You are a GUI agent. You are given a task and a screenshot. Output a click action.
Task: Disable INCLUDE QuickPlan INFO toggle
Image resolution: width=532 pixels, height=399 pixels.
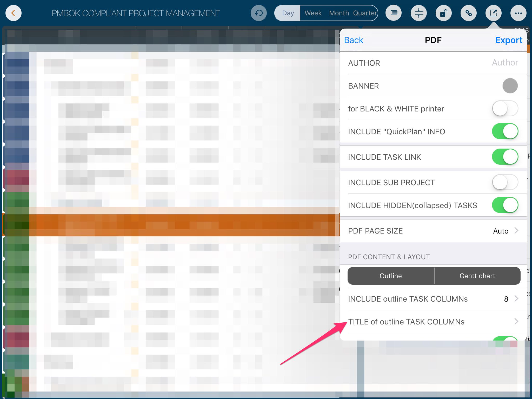[505, 131]
